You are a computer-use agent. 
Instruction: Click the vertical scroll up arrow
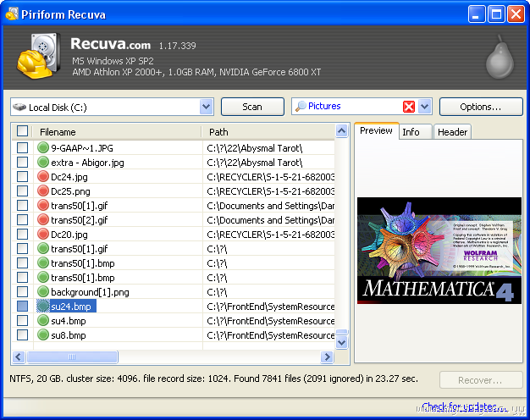click(342, 131)
